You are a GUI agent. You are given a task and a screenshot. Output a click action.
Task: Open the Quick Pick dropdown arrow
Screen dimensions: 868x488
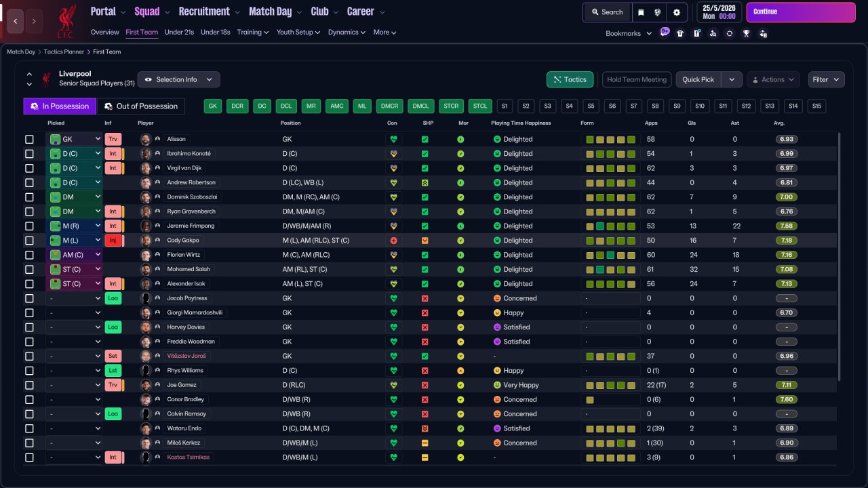coord(732,79)
